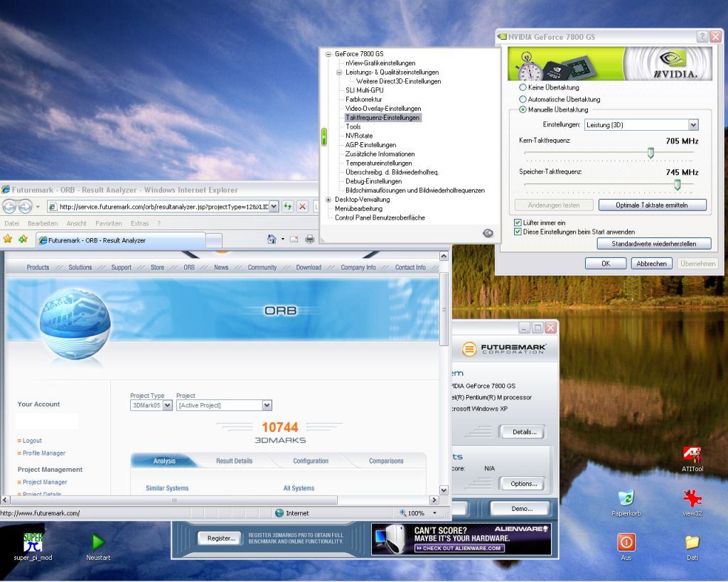Click the red stop icon in IE
This screenshot has height=582, width=728.
click(x=302, y=206)
